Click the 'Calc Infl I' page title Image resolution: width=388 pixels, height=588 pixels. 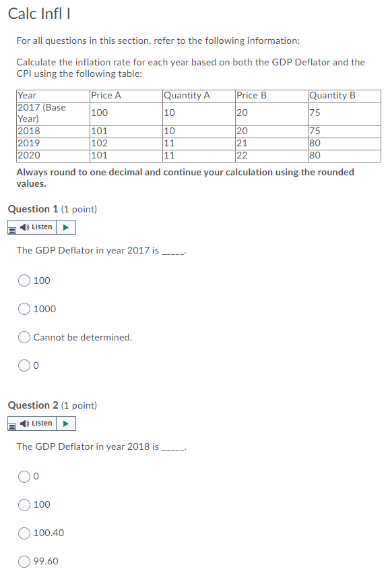[38, 13]
